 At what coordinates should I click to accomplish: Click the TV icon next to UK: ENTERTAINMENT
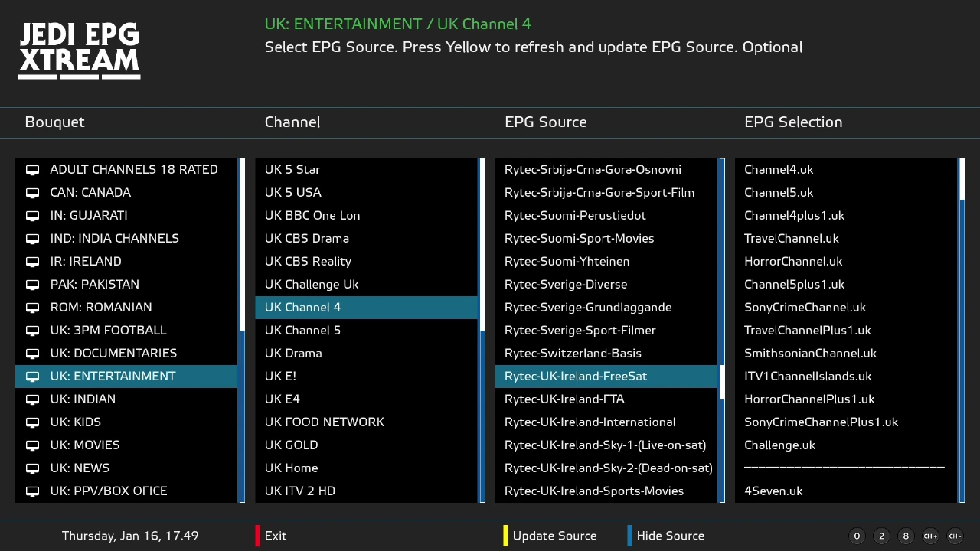pyautogui.click(x=32, y=377)
